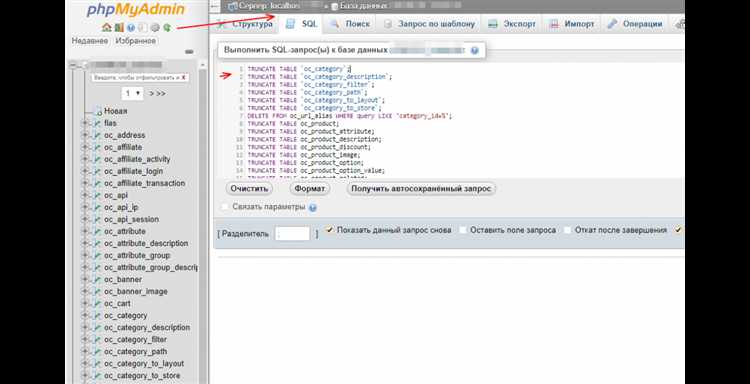Collapse the database root tree node
Image resolution: width=750 pixels, height=384 pixels.
coord(74,65)
